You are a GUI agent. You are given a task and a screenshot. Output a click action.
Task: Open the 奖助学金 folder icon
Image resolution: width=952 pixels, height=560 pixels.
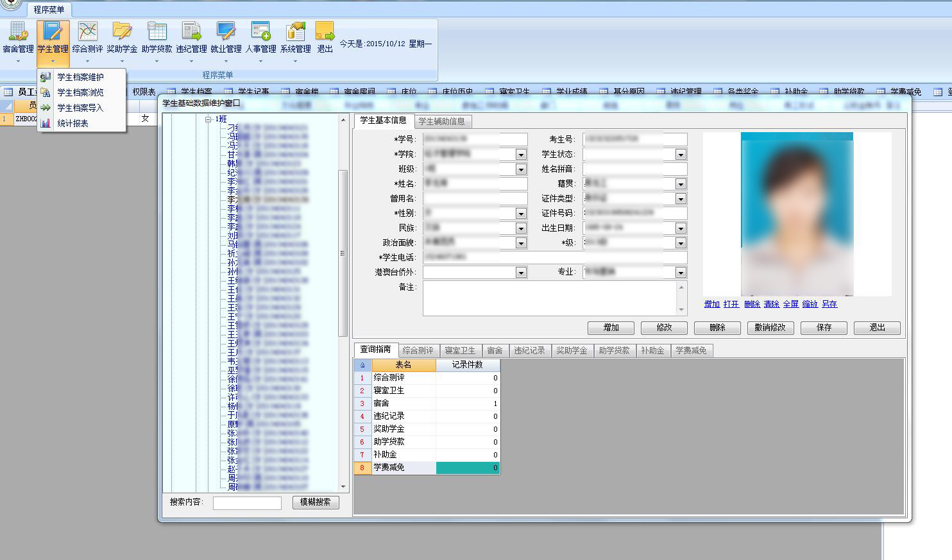(122, 32)
